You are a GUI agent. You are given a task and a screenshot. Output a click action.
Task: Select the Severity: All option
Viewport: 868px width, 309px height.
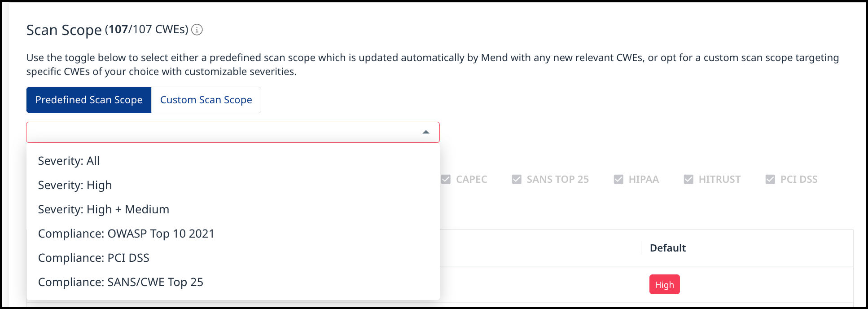(69, 161)
